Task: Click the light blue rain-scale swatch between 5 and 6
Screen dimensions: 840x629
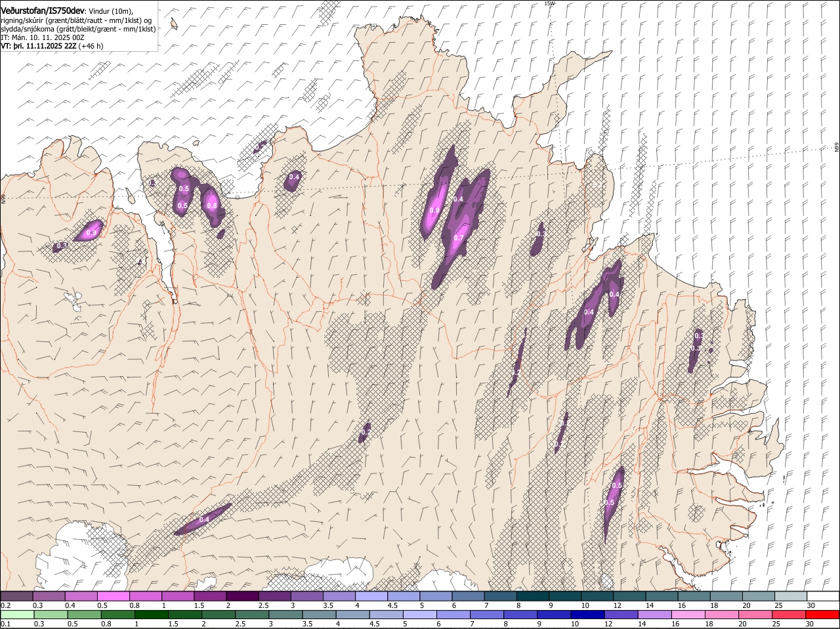Action: pos(421,615)
